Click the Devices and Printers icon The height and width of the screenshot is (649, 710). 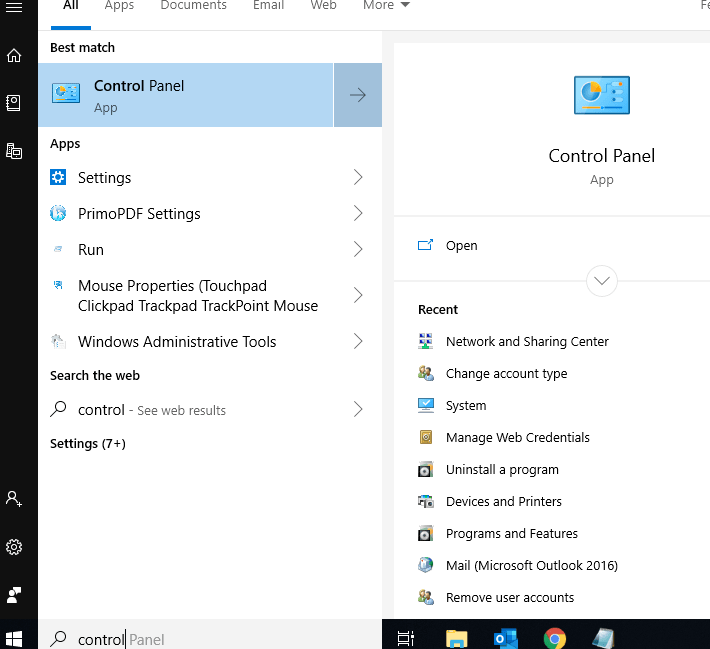click(x=426, y=501)
